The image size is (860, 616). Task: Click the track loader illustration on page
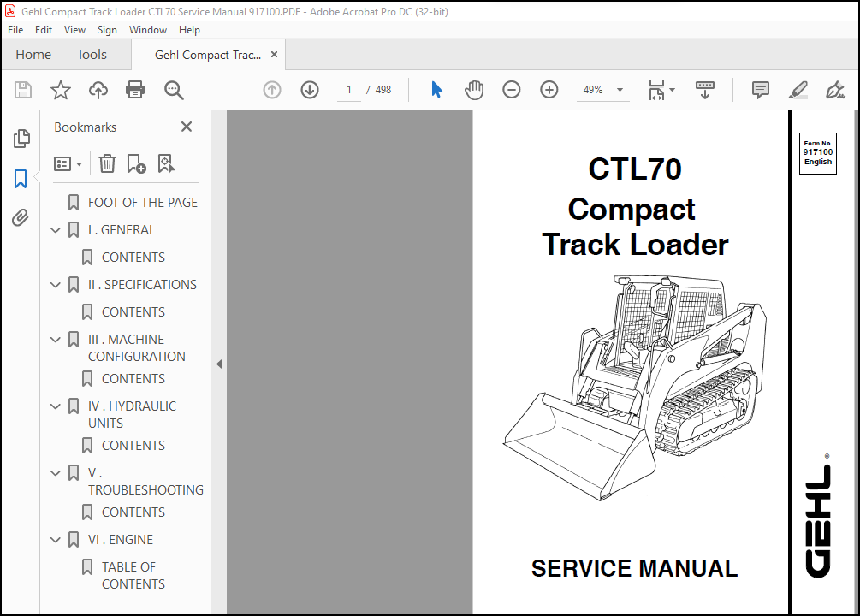coord(635,388)
